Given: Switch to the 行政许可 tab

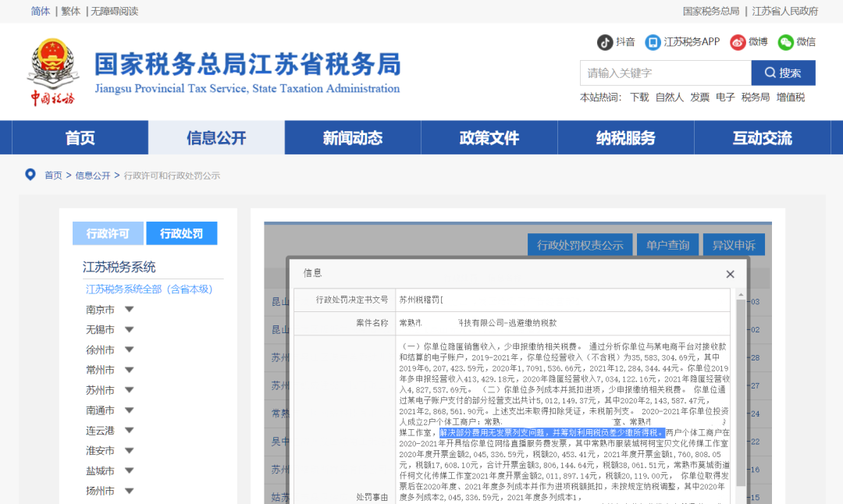Looking at the screenshot, I should click(108, 232).
